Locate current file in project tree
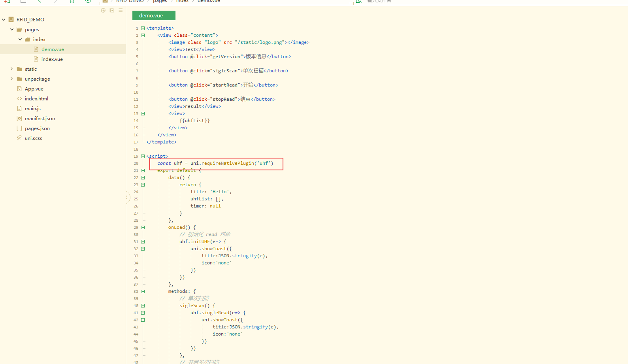 [103, 10]
